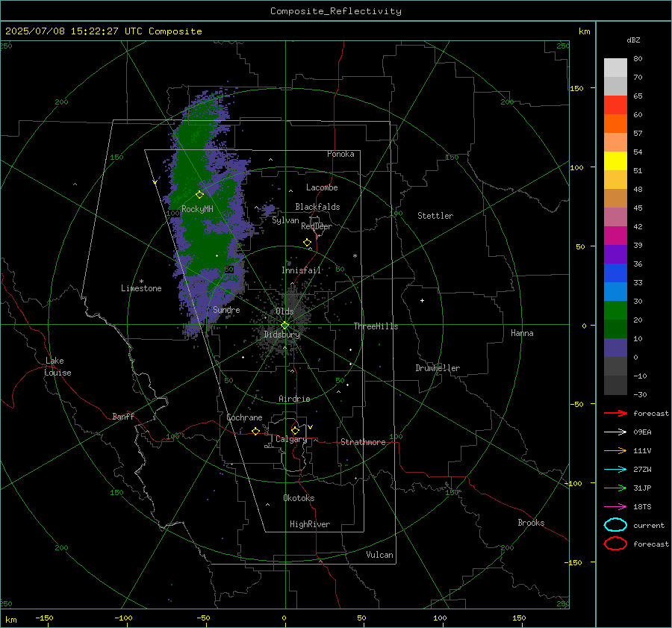Click the red forecast ellipse icon
672x628 pixels.
pyautogui.click(x=615, y=544)
